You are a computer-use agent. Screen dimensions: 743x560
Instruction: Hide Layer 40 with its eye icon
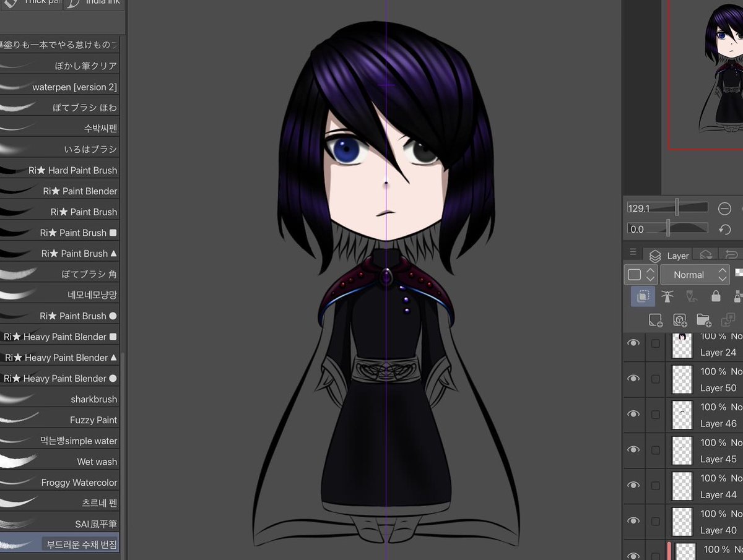pos(633,520)
